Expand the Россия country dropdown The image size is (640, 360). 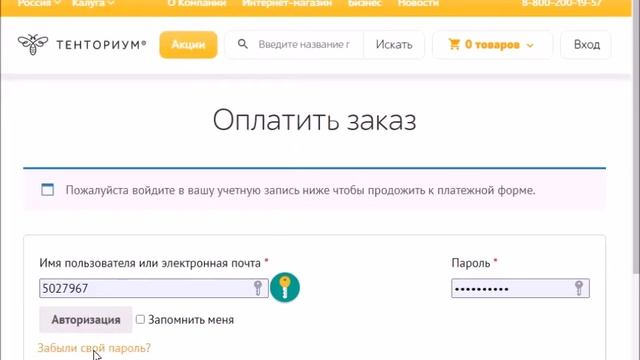(x=39, y=3)
